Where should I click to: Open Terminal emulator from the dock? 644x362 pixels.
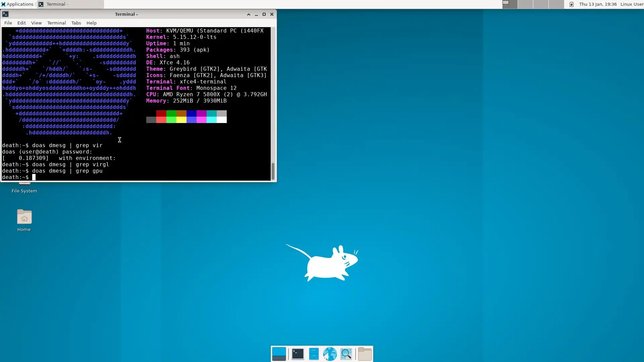(x=298, y=354)
